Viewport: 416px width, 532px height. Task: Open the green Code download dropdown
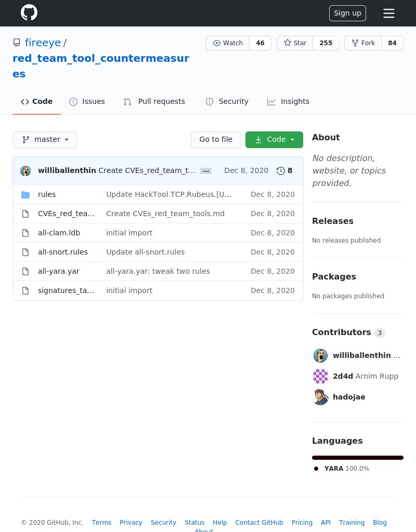(274, 139)
